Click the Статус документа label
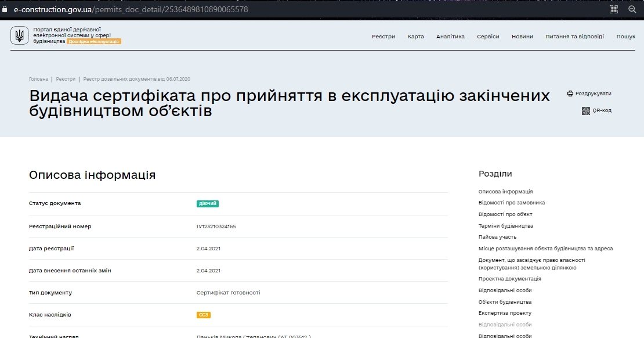This screenshot has width=644, height=338. [x=55, y=203]
